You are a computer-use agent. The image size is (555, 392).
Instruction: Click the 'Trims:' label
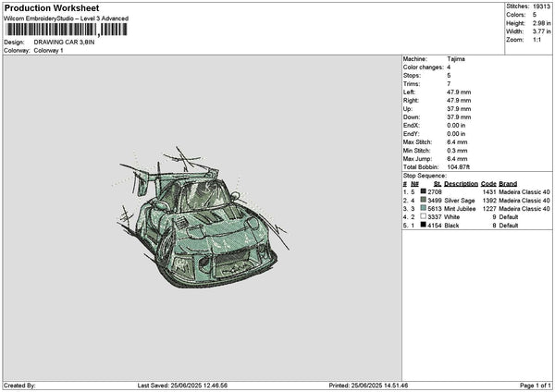pyautogui.click(x=412, y=84)
